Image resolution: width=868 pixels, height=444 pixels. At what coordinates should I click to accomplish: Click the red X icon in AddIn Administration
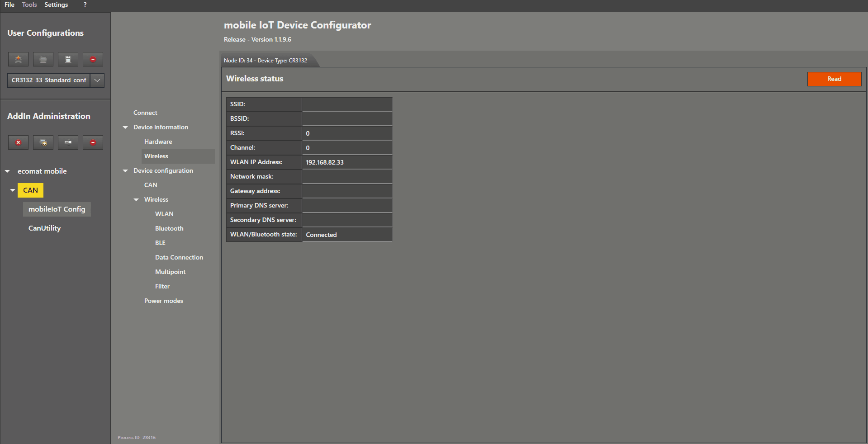(18, 142)
